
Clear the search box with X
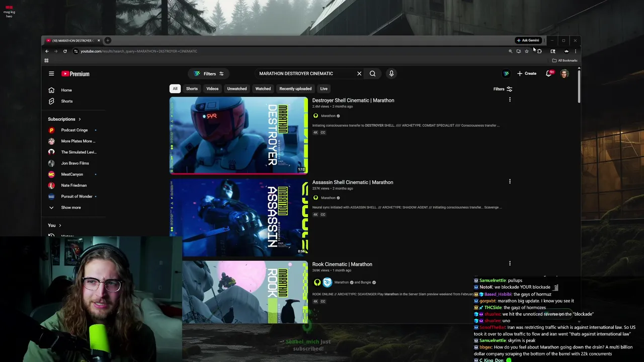(x=359, y=73)
